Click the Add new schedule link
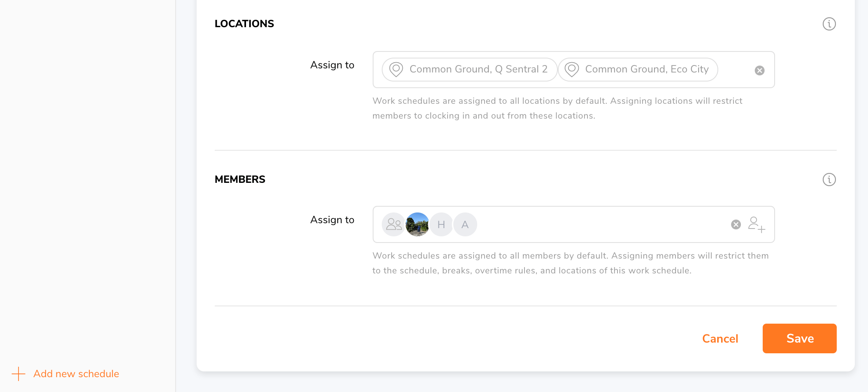This screenshot has width=868, height=392. click(76, 374)
